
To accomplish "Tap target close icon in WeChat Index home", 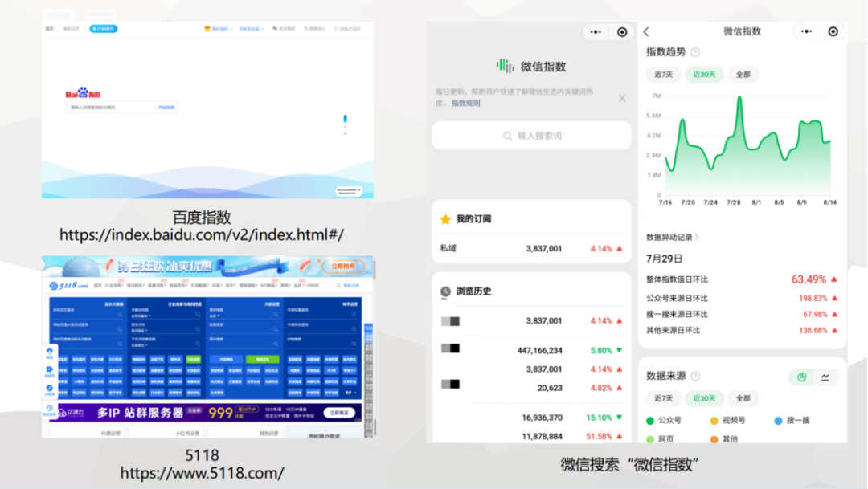I will (622, 32).
